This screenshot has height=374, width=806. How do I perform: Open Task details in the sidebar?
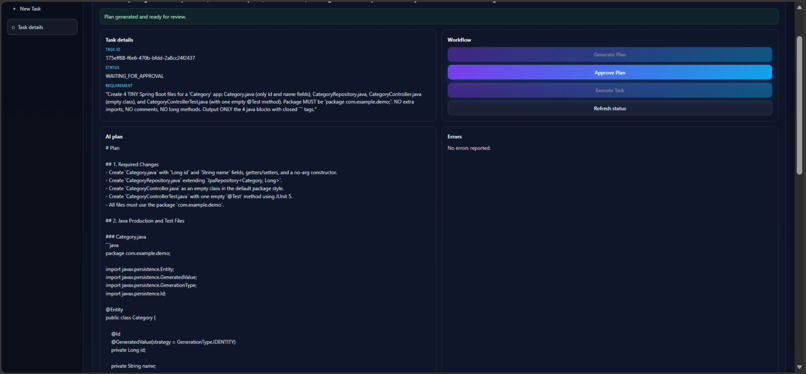42,27
